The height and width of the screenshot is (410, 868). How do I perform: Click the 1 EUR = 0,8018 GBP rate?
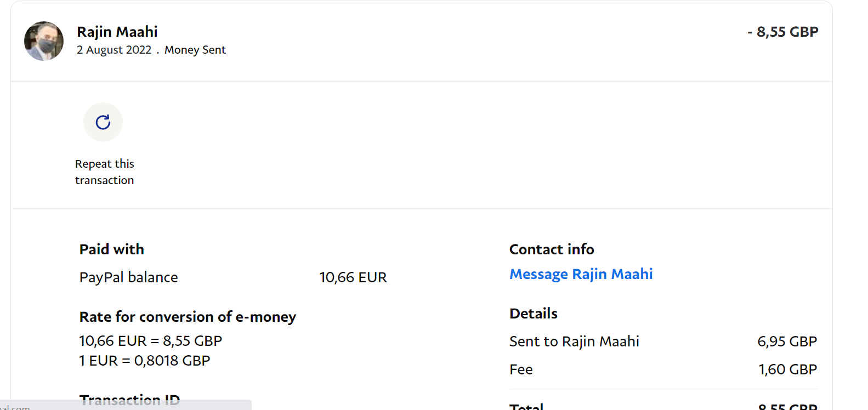coord(145,361)
